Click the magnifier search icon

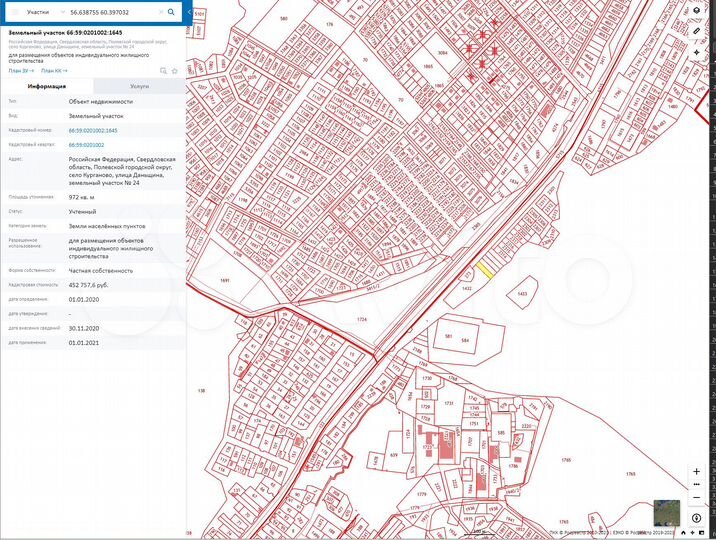pos(171,12)
